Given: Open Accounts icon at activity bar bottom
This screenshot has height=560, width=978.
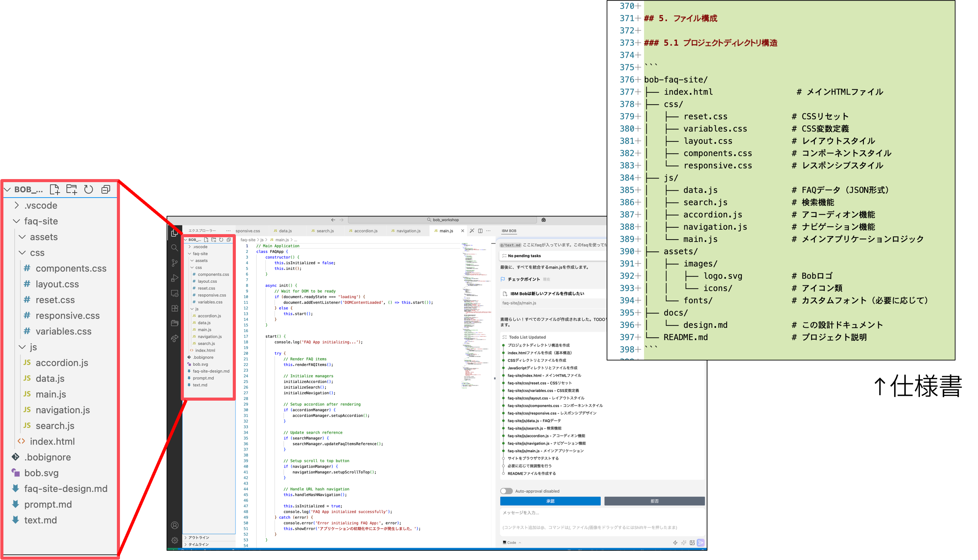Looking at the screenshot, I should [175, 525].
